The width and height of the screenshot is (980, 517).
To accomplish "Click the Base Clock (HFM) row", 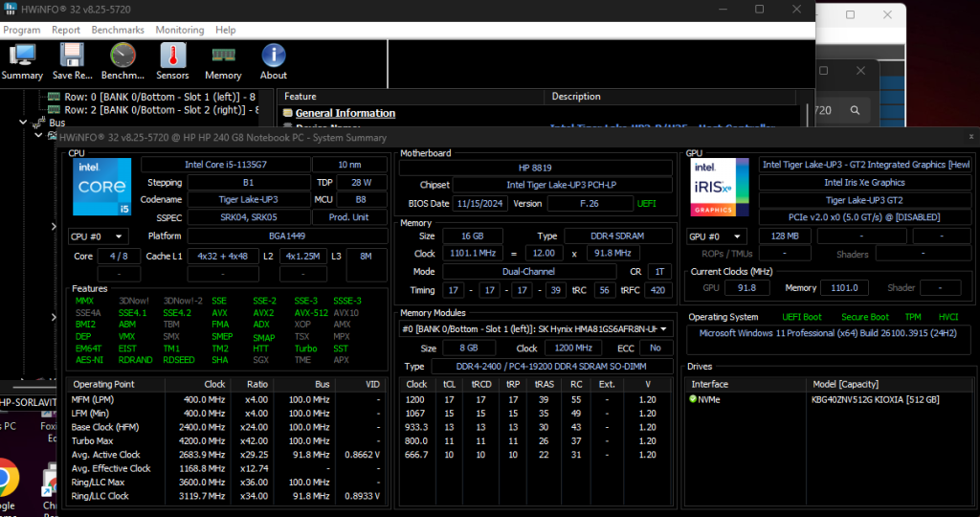I will [x=225, y=427].
